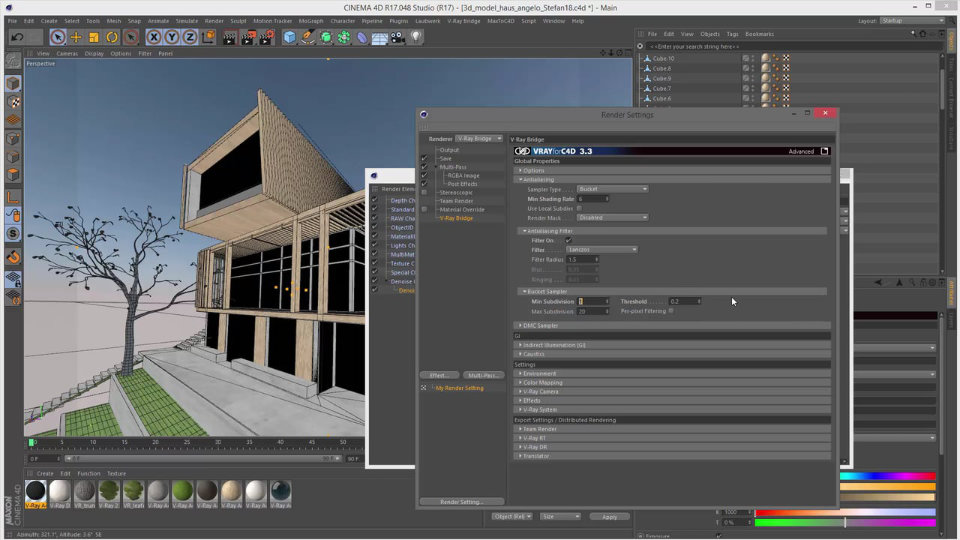Add a Light object
The image size is (960, 540).
416,37
